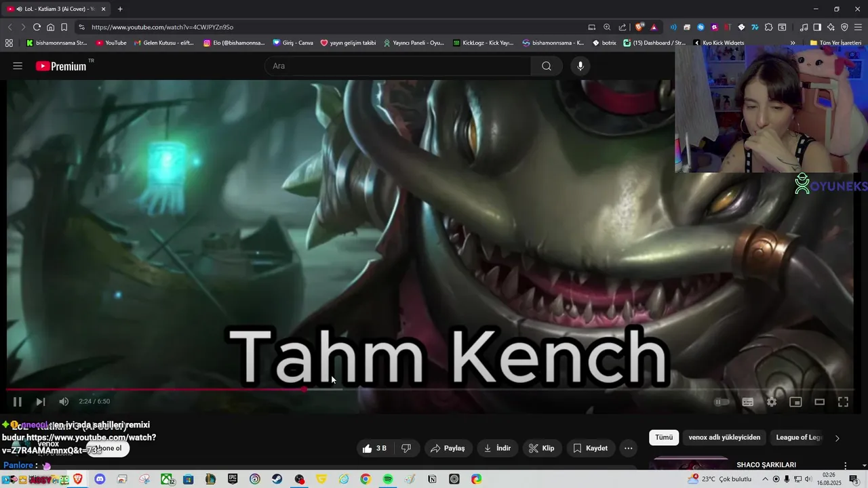
Task: Switch to theater mode
Action: 819,402
